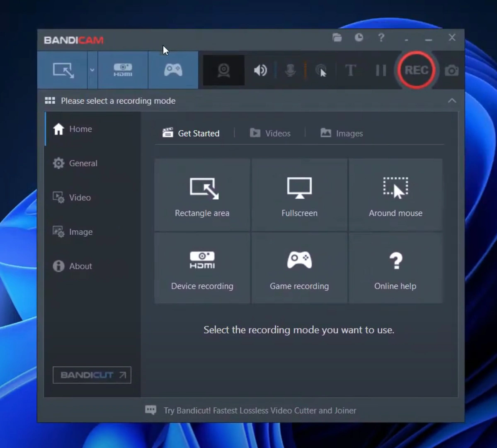The height and width of the screenshot is (448, 497).
Task: Switch to the Videos tab
Action: pos(270,133)
